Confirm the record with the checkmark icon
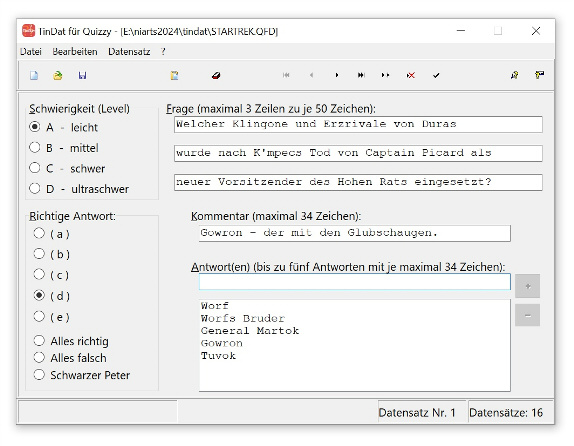Image resolution: width=574 pixels, height=446 pixels. (436, 75)
